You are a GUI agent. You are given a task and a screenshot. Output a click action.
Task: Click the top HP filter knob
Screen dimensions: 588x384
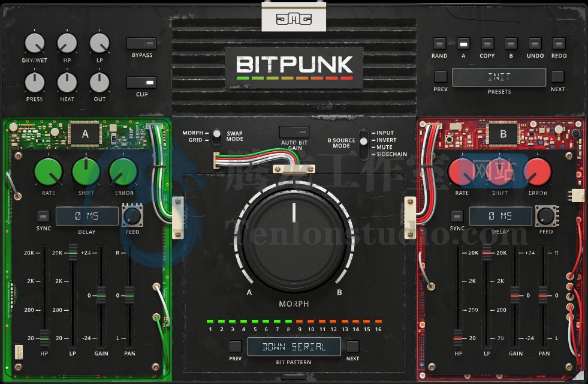pyautogui.click(x=67, y=43)
